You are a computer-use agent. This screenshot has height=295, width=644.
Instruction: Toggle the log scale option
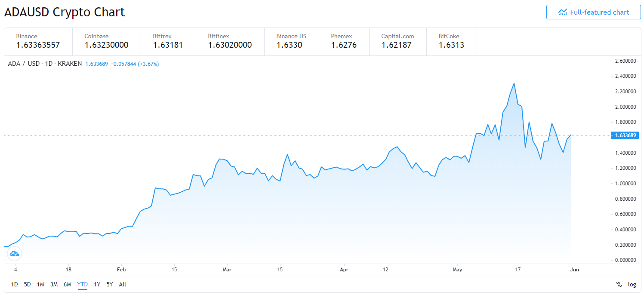(x=632, y=284)
